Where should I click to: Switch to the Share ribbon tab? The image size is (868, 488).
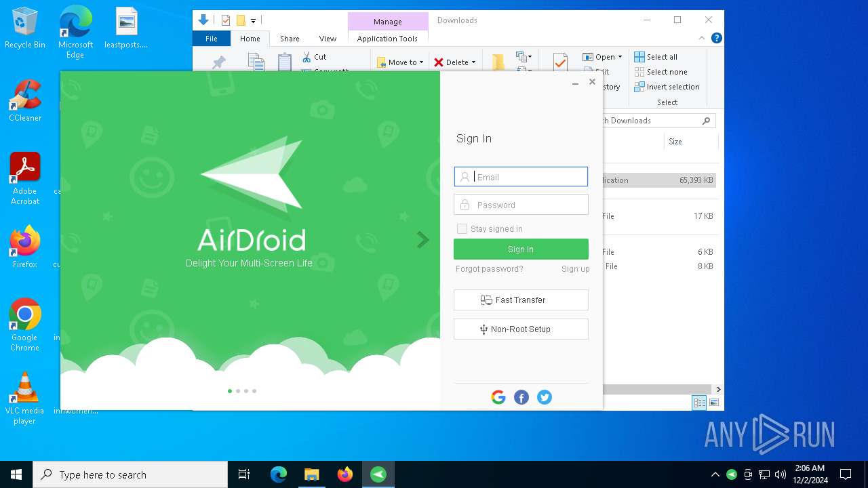coord(290,39)
